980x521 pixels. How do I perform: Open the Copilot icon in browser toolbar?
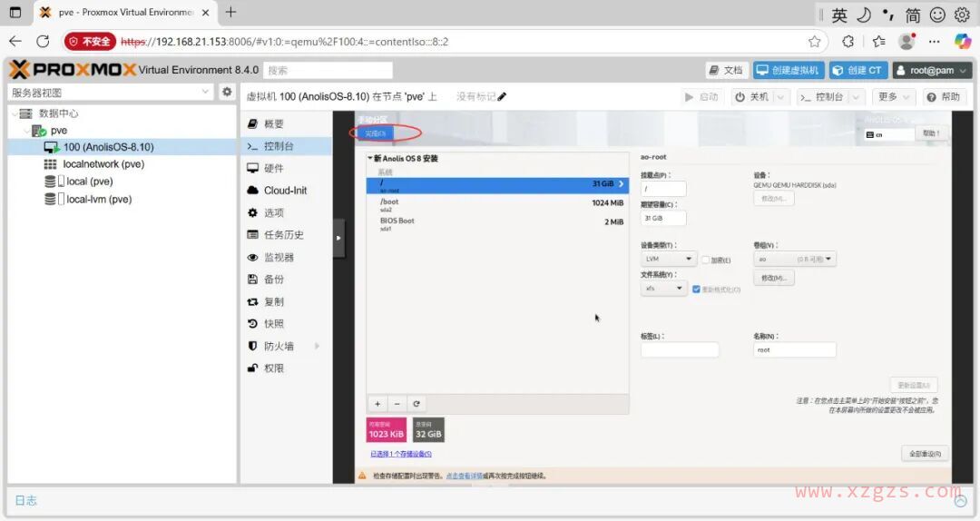coord(962,41)
